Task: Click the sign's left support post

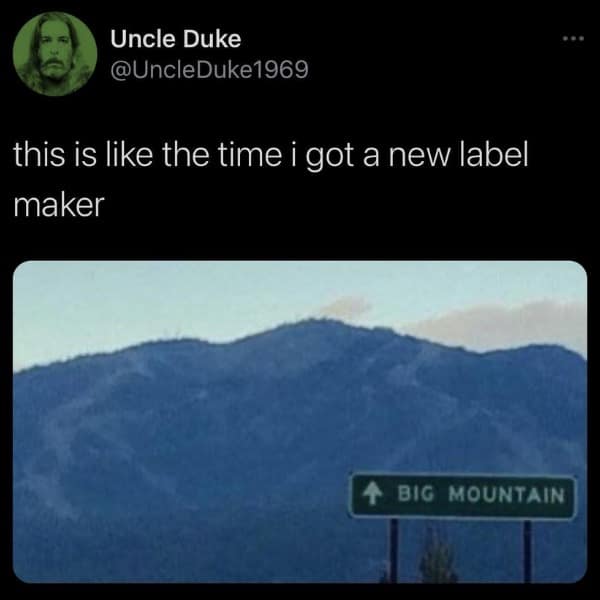Action: (394, 550)
